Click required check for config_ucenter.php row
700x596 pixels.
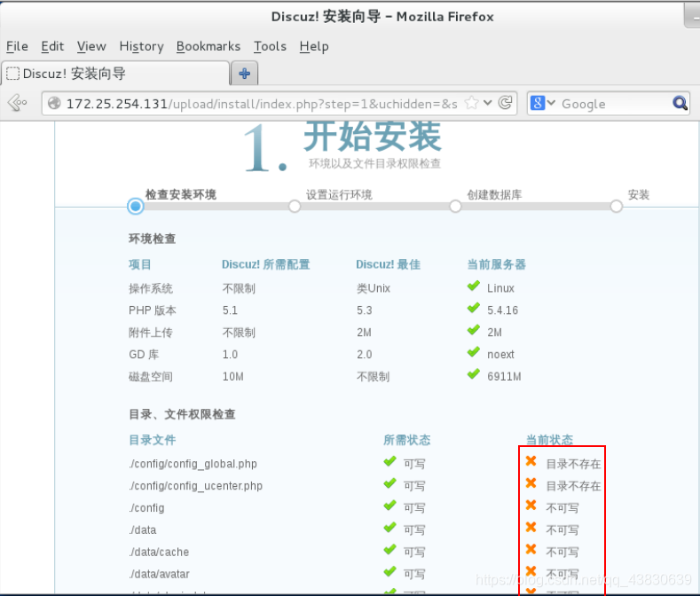tap(389, 483)
